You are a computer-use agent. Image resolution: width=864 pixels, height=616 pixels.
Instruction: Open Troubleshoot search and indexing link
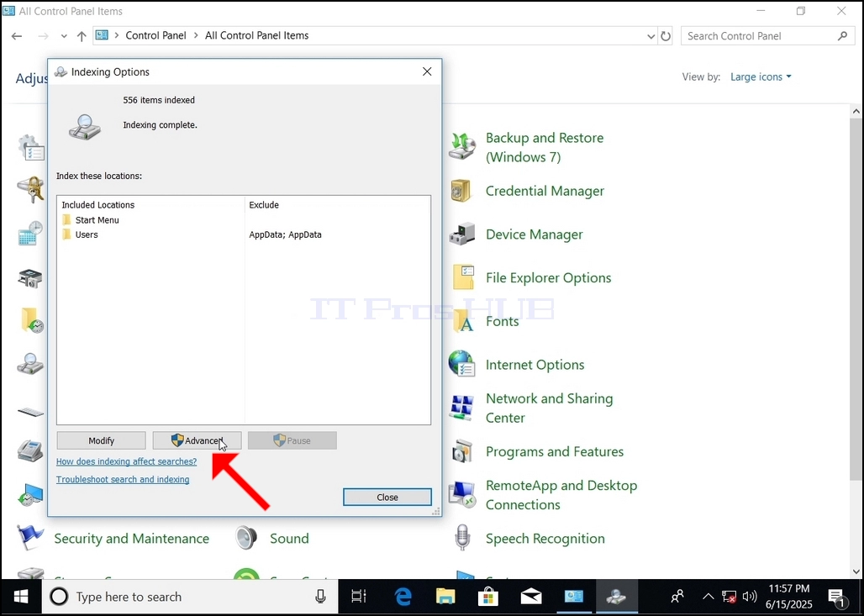coord(123,479)
